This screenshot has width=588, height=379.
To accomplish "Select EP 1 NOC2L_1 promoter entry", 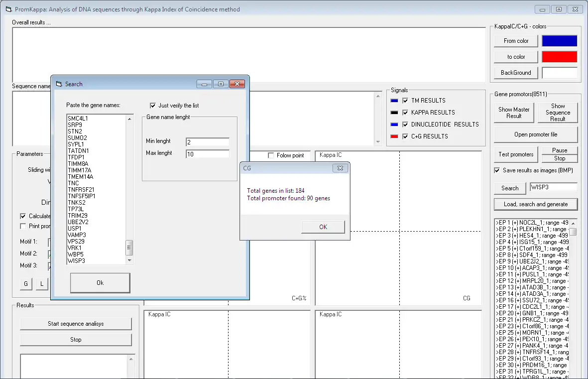I will point(532,223).
